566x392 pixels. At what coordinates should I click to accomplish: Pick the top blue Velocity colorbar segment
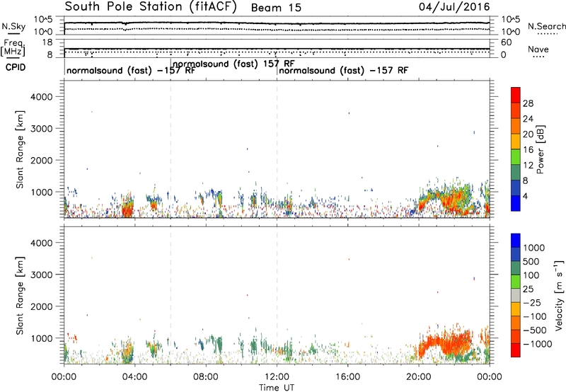point(516,241)
